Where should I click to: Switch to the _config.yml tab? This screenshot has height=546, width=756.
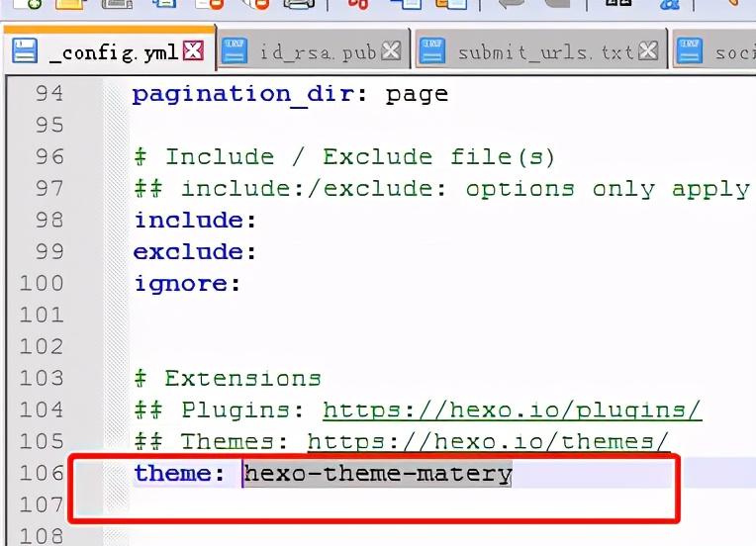[110, 50]
